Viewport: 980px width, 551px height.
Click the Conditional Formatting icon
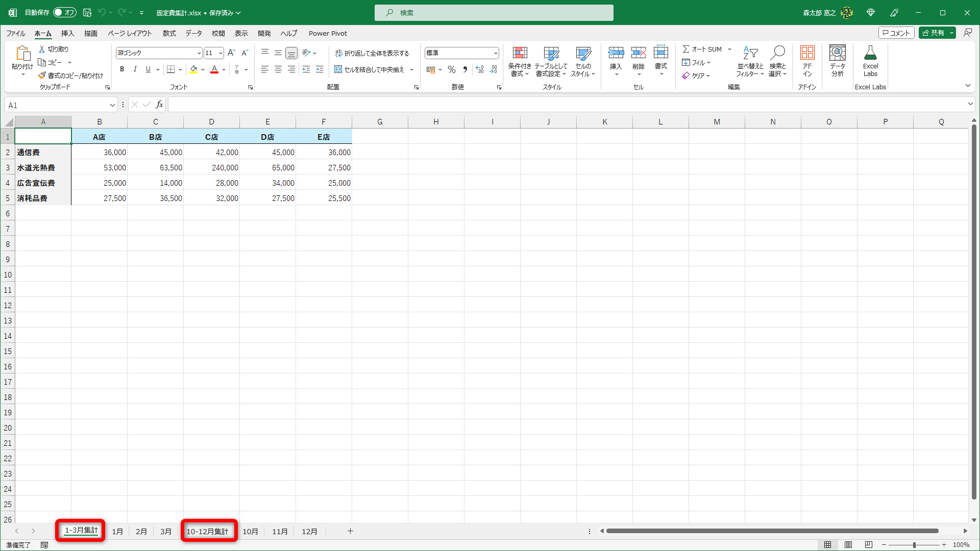click(520, 53)
